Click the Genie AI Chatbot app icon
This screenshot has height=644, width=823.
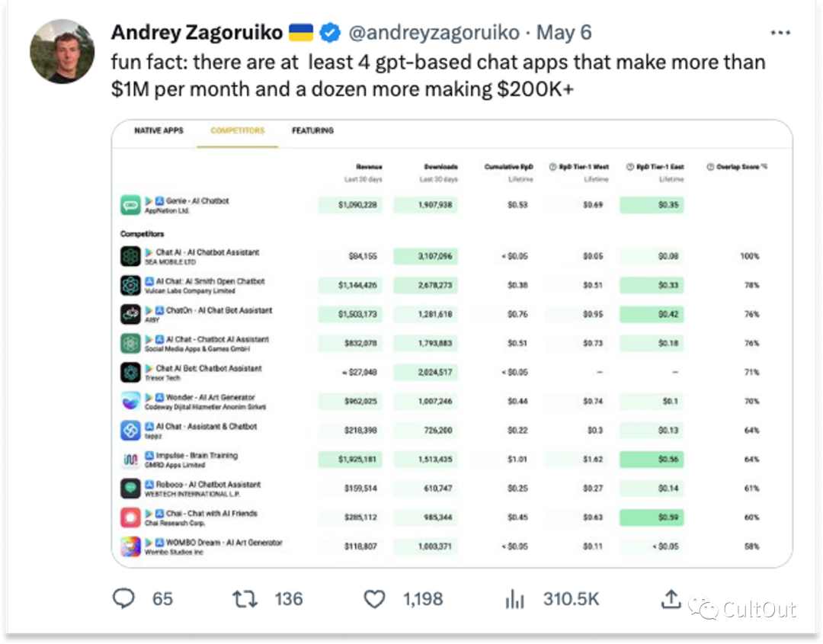[x=130, y=205]
